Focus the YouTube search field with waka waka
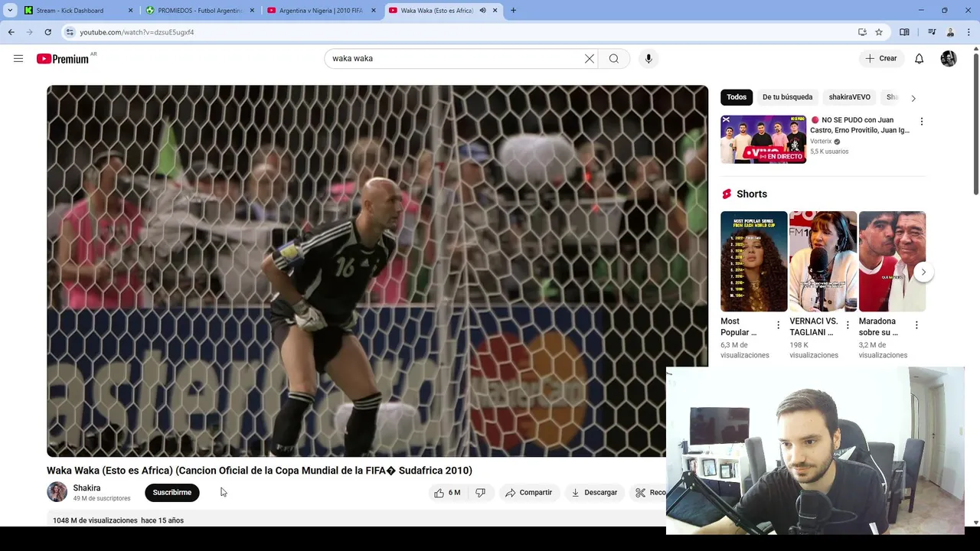This screenshot has width=980, height=551. (456, 59)
